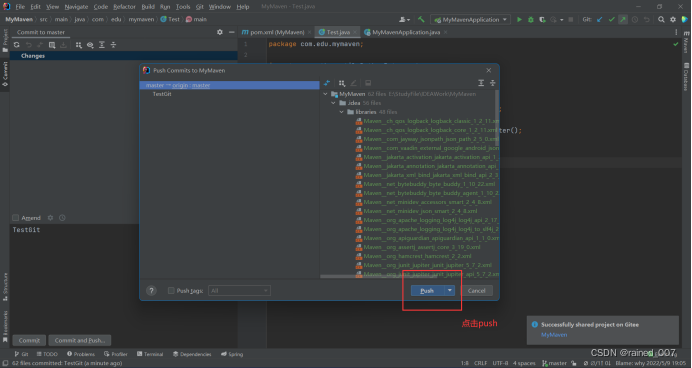
Task: Click View Options eye icon in Commit panel
Action: click(90, 45)
